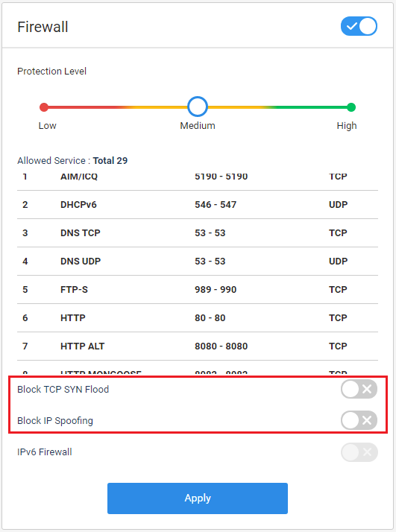Select the DNS UDP service row
This screenshot has width=396, height=532.
tap(198, 262)
